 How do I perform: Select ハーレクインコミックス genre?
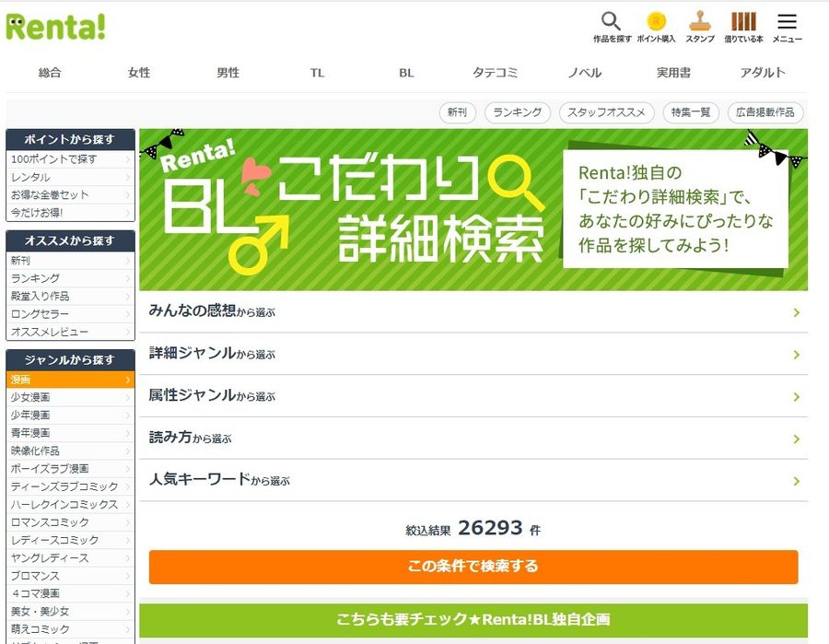pos(70,504)
